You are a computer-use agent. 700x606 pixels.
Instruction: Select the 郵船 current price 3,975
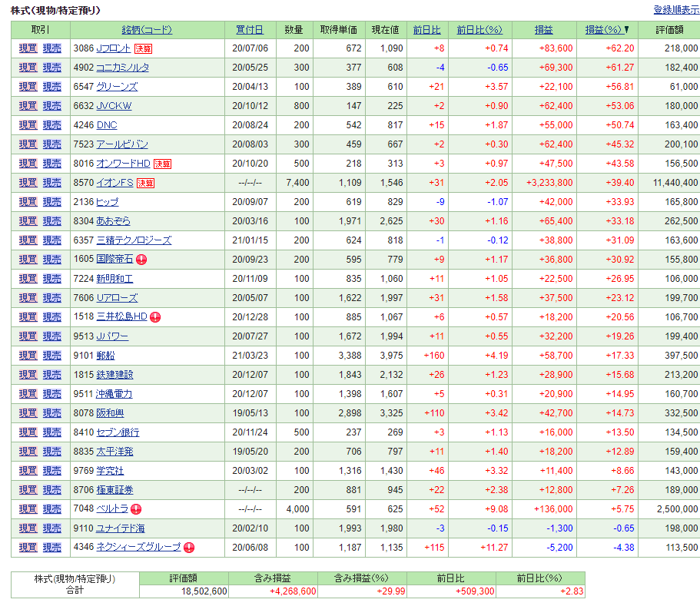click(x=392, y=355)
